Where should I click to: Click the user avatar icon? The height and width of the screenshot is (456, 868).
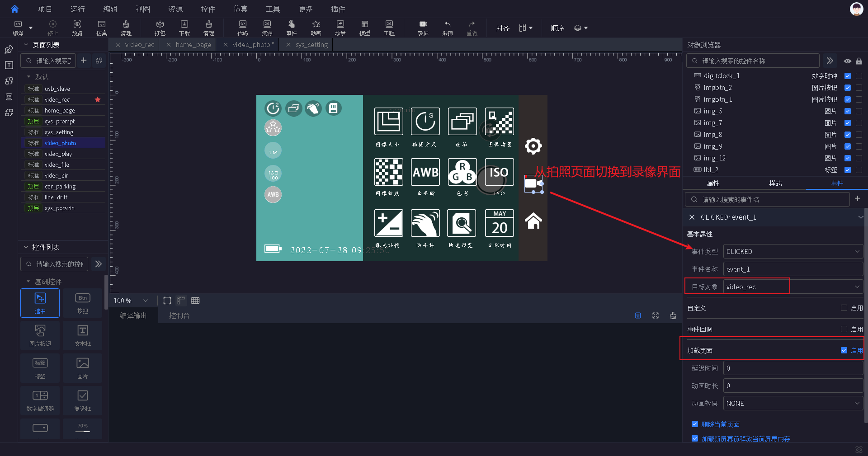point(856,9)
